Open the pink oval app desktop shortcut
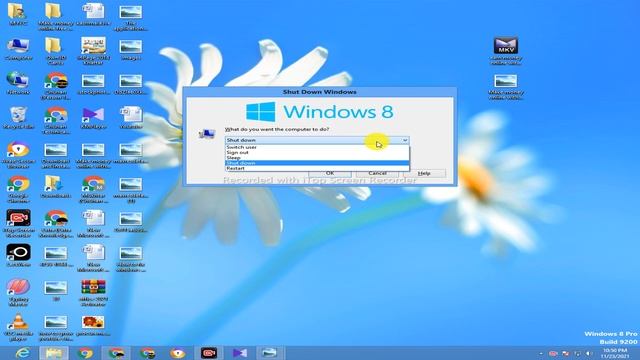 click(18, 292)
